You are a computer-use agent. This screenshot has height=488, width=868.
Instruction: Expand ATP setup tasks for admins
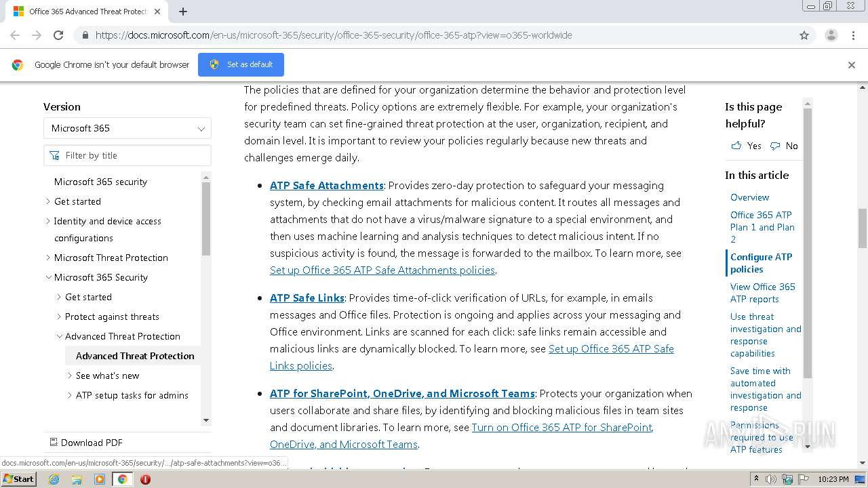coord(70,395)
